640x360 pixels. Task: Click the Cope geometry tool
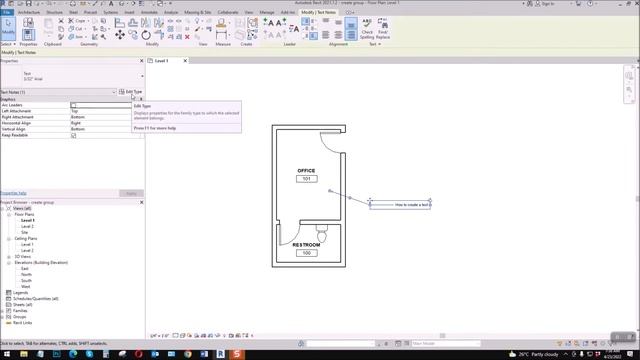coord(77,20)
